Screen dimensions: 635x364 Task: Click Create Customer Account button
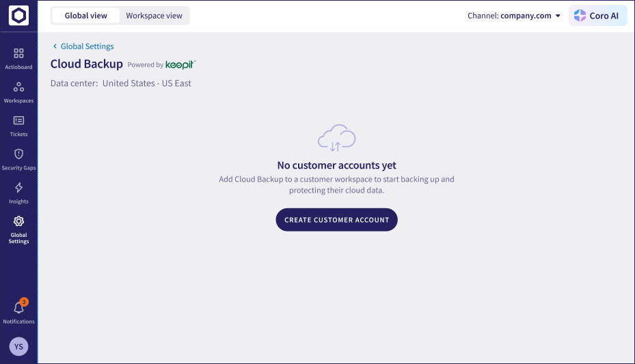coord(336,220)
